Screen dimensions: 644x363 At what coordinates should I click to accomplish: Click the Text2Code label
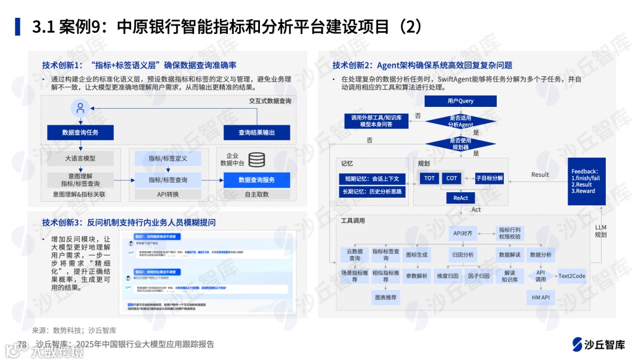tap(572, 276)
